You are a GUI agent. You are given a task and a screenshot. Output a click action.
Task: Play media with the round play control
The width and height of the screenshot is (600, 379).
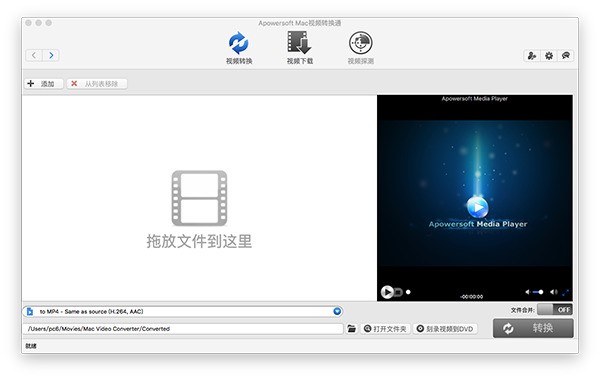coord(386,292)
